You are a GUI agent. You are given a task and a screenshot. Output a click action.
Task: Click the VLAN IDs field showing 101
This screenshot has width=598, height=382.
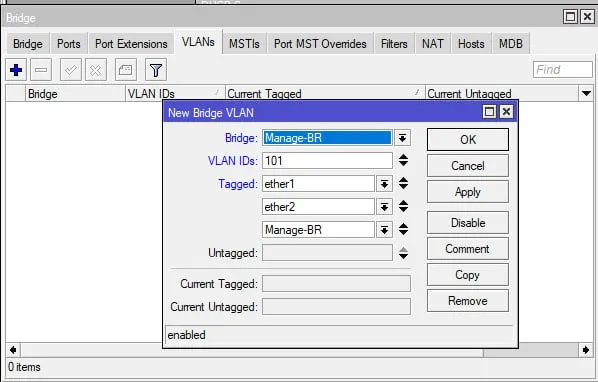(x=327, y=161)
